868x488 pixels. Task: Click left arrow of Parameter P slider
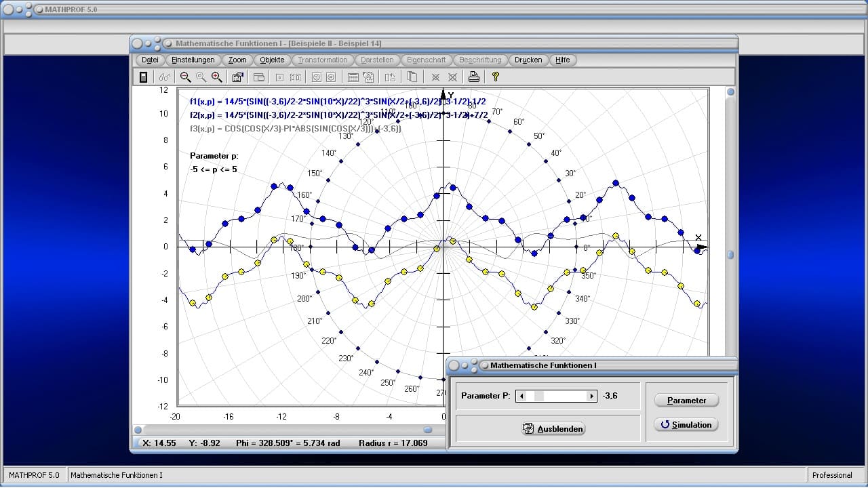pos(520,396)
